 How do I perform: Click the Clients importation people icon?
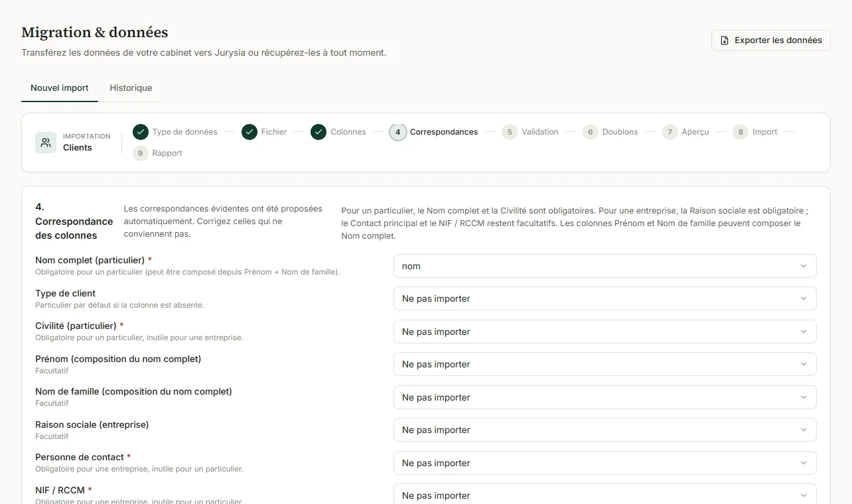pyautogui.click(x=46, y=143)
